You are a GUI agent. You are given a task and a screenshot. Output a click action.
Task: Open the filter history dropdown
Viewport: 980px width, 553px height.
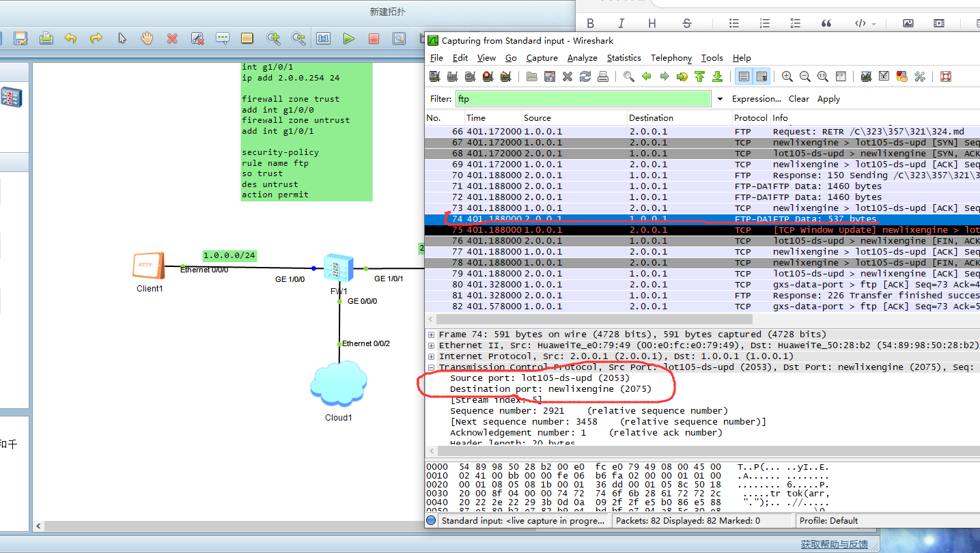(x=720, y=98)
